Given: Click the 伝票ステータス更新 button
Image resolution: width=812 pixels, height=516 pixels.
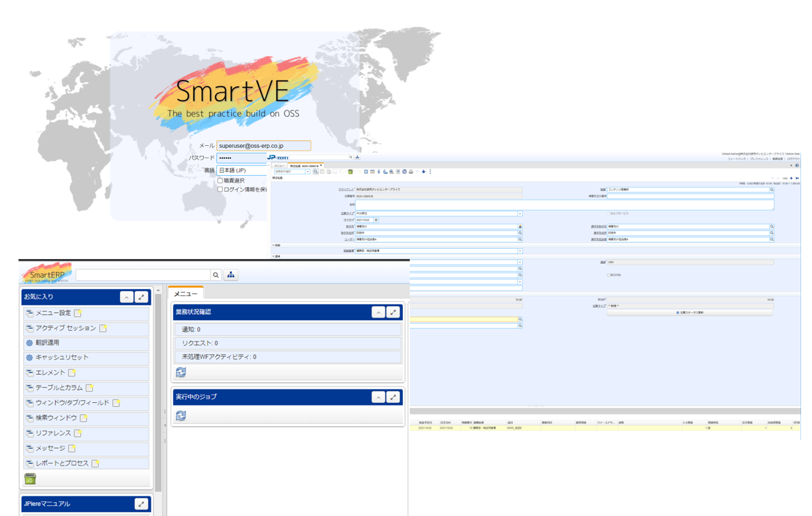Looking at the screenshot, I should [x=690, y=313].
